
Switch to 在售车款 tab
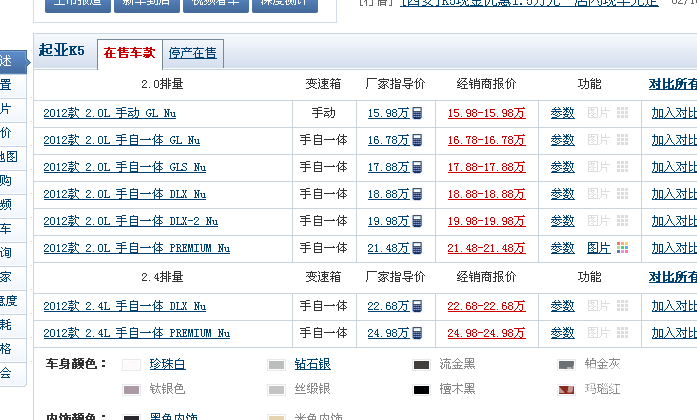point(129,53)
